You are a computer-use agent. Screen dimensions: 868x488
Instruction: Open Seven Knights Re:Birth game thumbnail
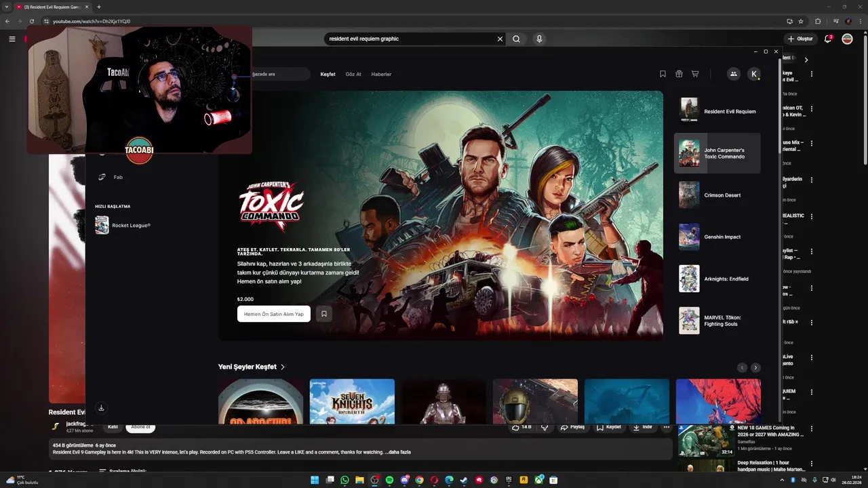[352, 401]
